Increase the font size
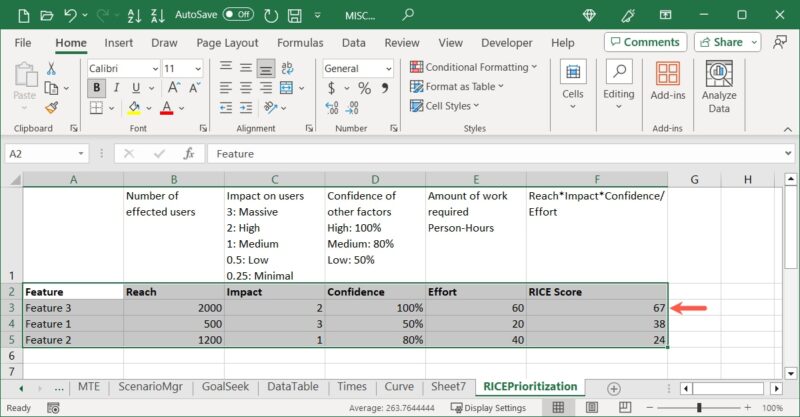The height and width of the screenshot is (417, 800). click(174, 88)
